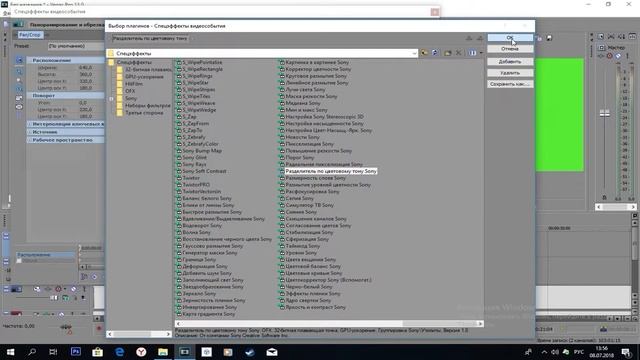Select the Лучи света Sony plugin

[x=305, y=89]
